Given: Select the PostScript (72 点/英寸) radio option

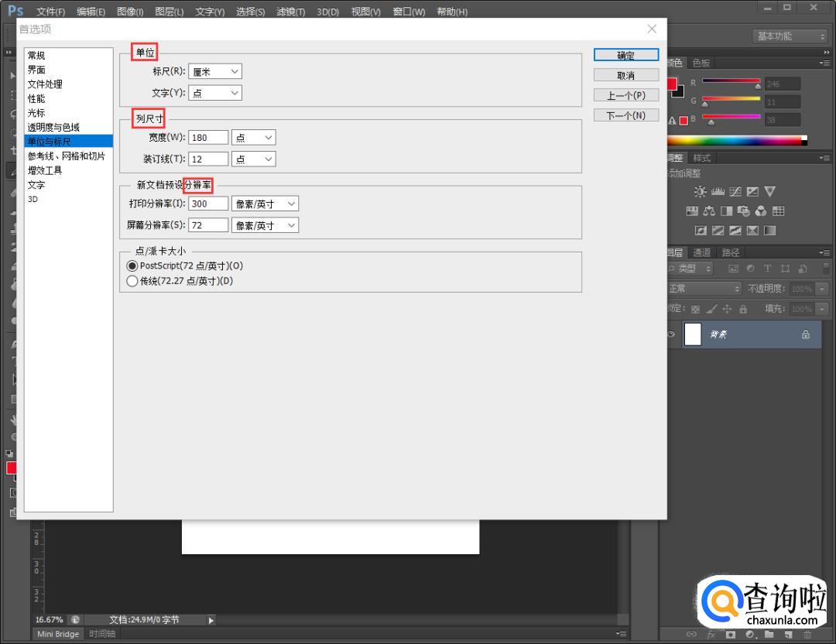Looking at the screenshot, I should [132, 265].
